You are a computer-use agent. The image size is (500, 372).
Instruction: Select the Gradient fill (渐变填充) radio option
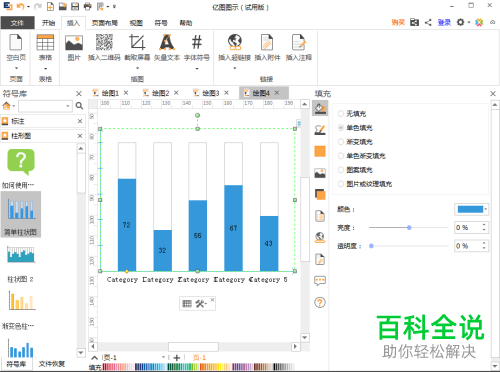(341, 142)
